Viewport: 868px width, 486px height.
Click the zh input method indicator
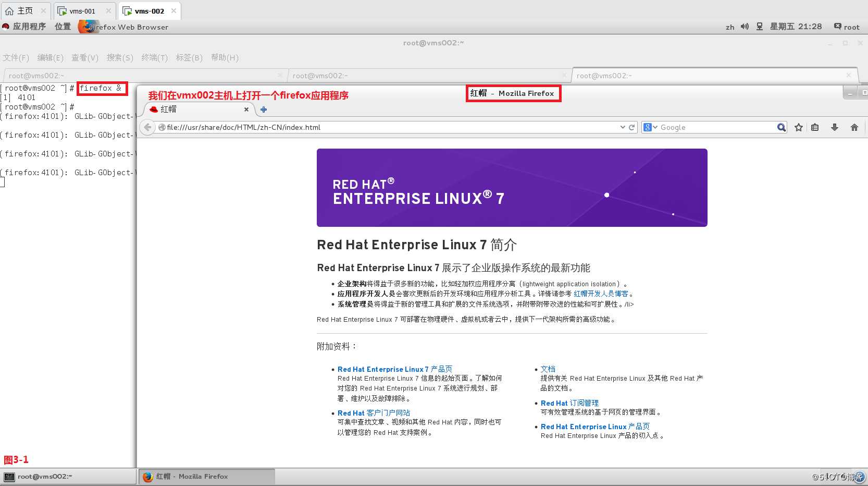pyautogui.click(x=730, y=27)
